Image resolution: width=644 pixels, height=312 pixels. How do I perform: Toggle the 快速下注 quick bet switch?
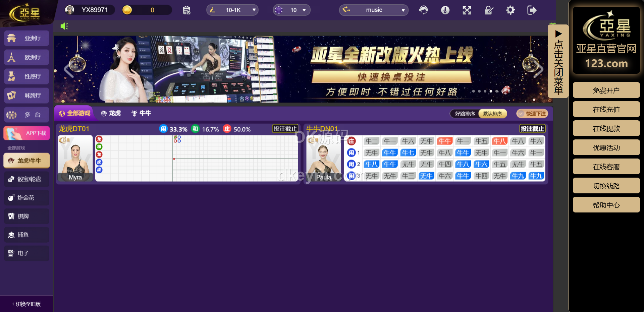[532, 114]
